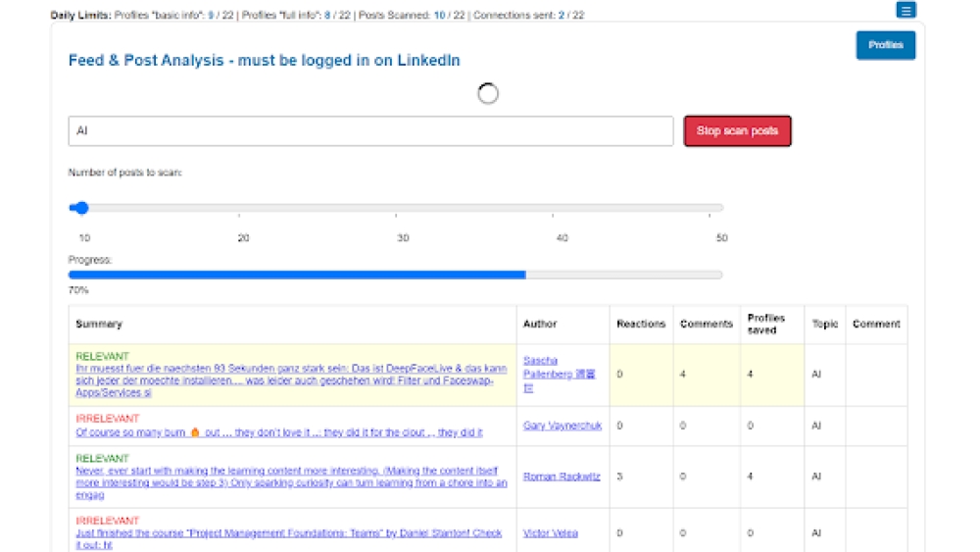Click Roman Rackwitz's reactions value 3
The width and height of the screenshot is (980, 552).
click(619, 477)
